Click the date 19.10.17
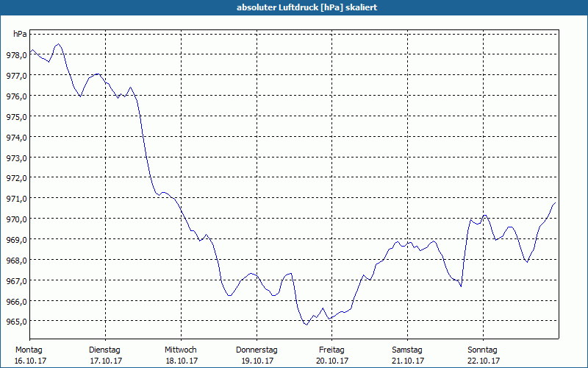The width and height of the screenshot is (588, 368). 257,361
